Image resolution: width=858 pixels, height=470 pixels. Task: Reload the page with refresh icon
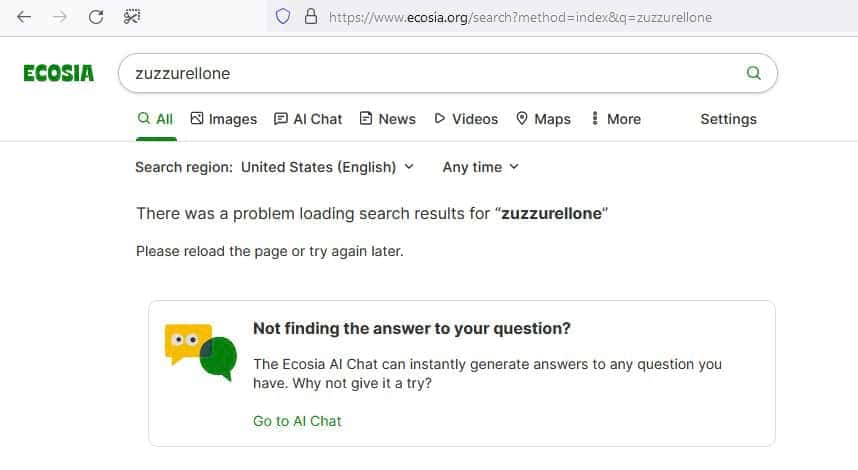coord(96,17)
